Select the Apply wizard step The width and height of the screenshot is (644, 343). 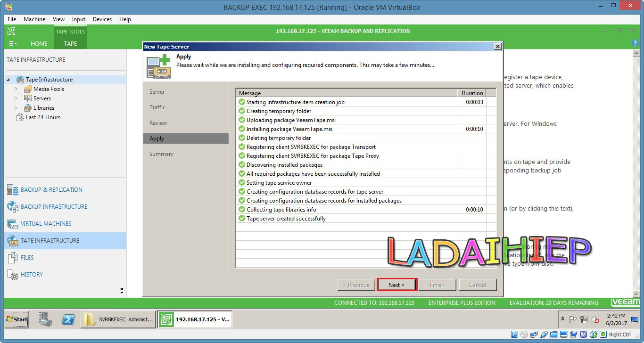[186, 139]
